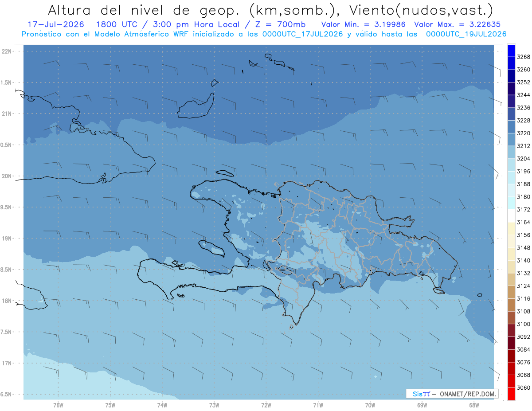The image size is (532, 411).
Task: Click the 1.5N latitude label
Action: coord(7,82)
